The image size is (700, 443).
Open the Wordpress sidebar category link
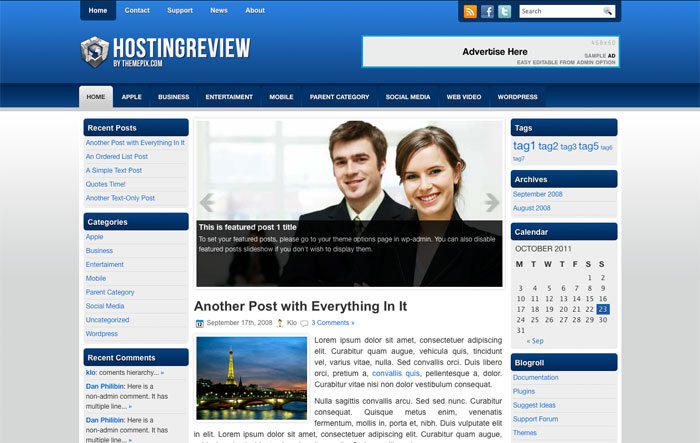102,334
